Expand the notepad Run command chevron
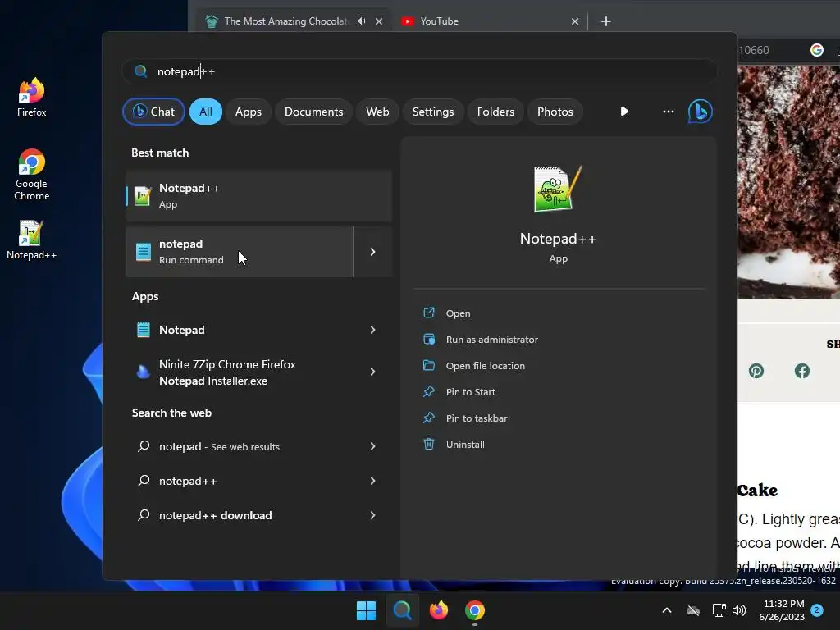The width and height of the screenshot is (840, 630). (x=373, y=252)
